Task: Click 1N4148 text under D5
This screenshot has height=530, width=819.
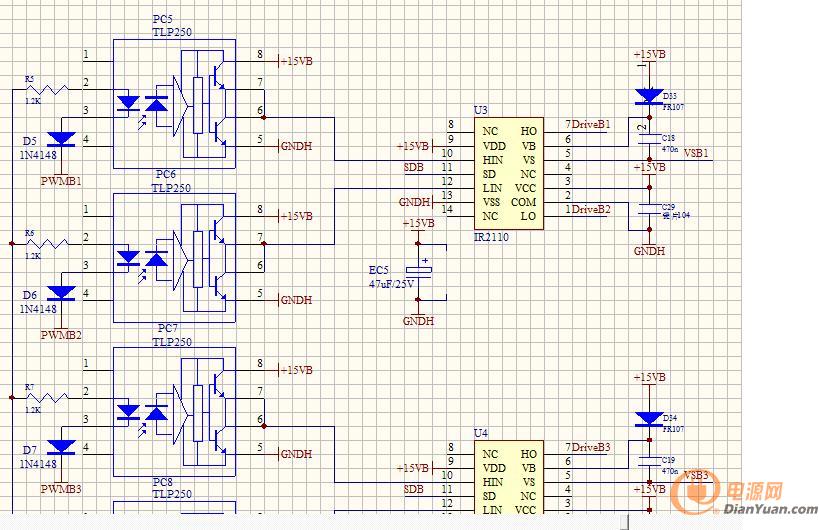Action: click(x=38, y=155)
